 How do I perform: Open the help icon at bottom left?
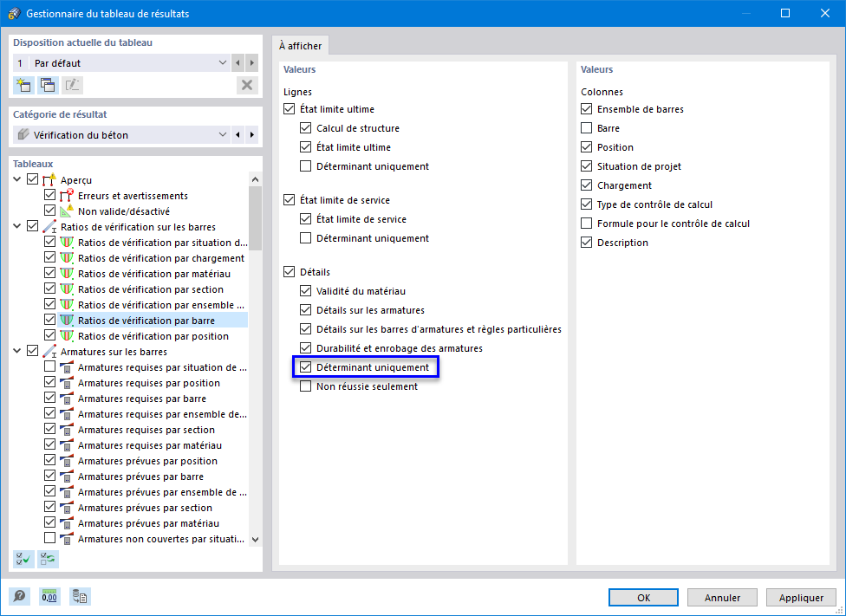tap(19, 597)
